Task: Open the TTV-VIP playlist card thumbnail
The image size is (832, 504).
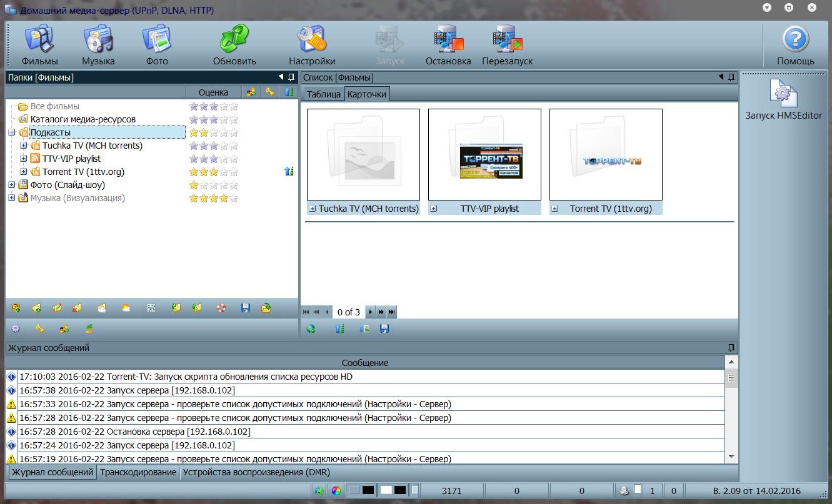Action: pos(484,154)
